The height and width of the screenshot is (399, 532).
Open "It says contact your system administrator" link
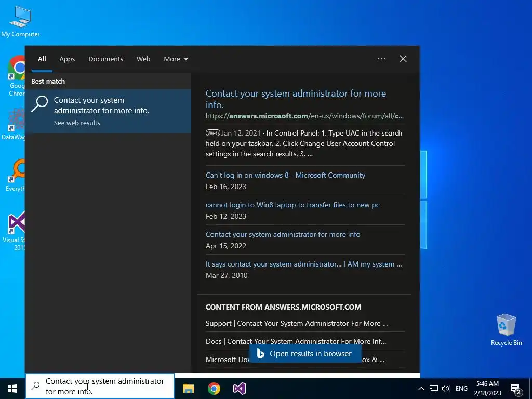coord(303,264)
